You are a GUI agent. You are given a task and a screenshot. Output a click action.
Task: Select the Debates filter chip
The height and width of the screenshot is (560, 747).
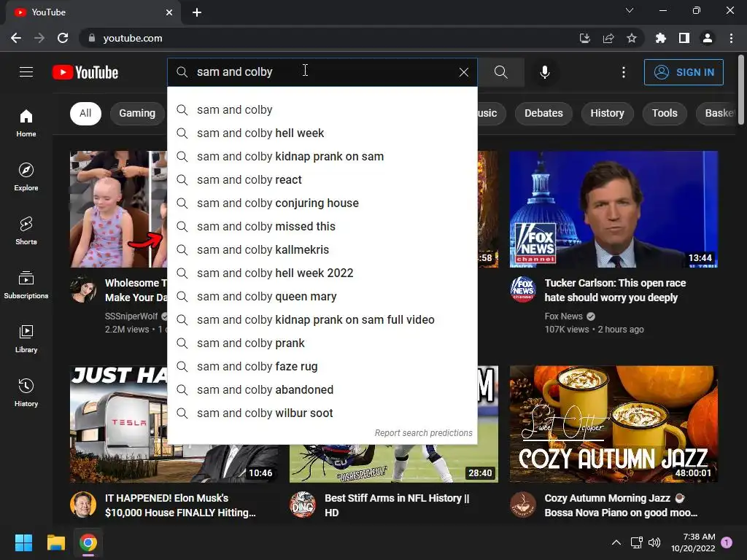coord(543,113)
